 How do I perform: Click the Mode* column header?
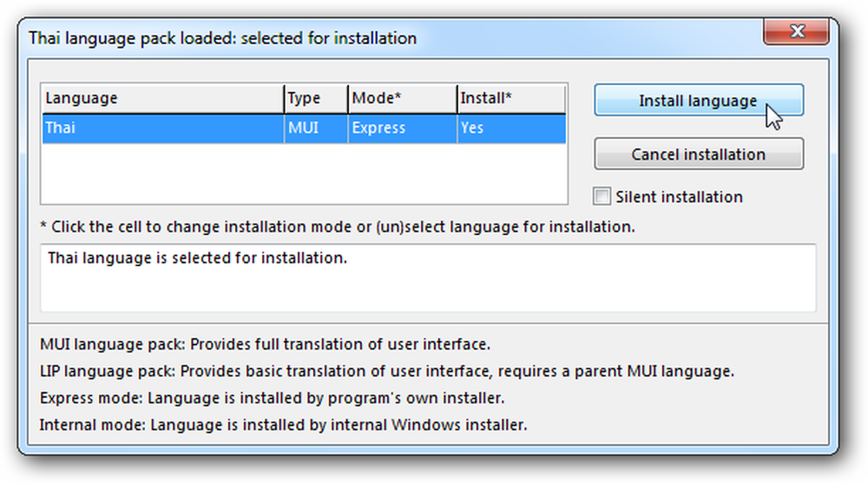403,99
